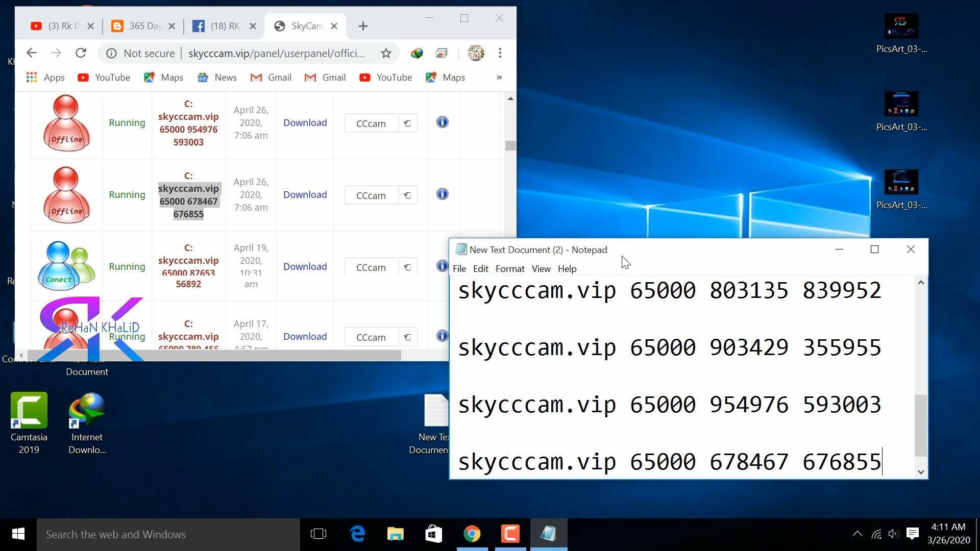Bookmark this page with the star icon
Image resolution: width=980 pixels, height=551 pixels.
coord(386,53)
